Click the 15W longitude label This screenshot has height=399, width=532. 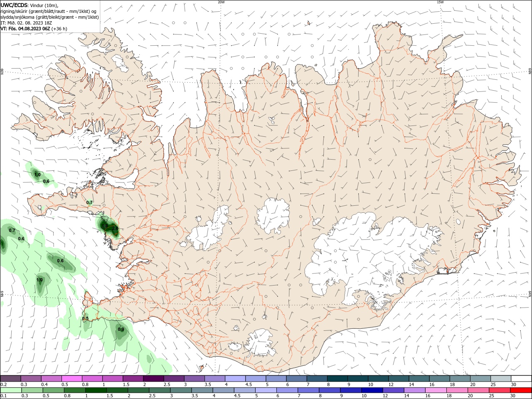coord(440,2)
